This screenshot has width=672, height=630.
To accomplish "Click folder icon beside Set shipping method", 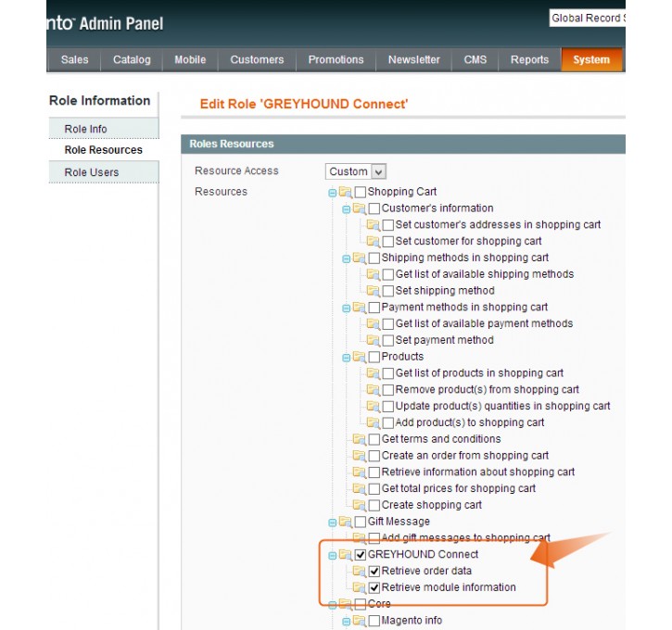I will click(373, 291).
